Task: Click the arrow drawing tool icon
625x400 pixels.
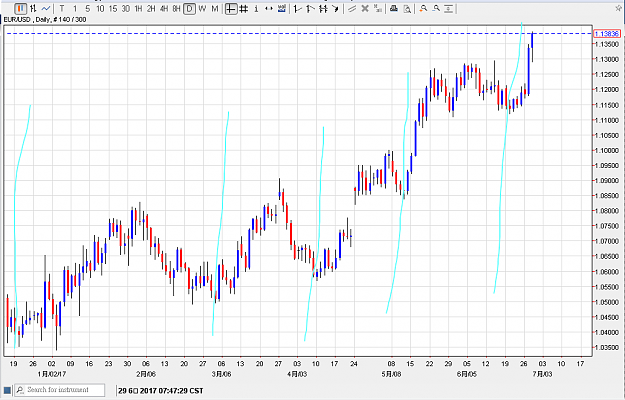Action: pos(336,8)
